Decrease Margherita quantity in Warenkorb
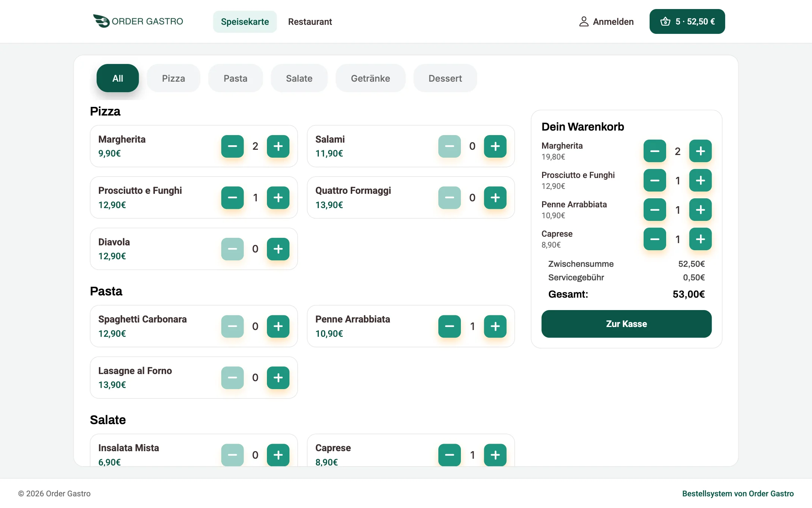 point(655,151)
